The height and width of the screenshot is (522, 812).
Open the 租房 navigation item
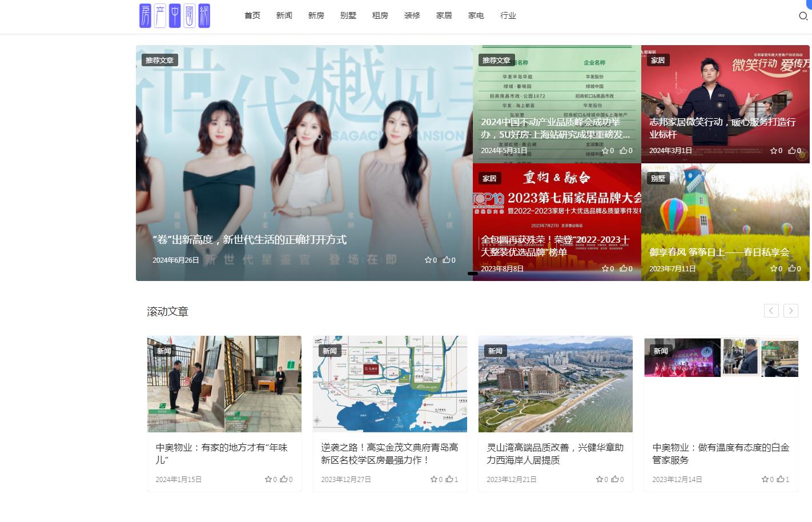pyautogui.click(x=380, y=15)
